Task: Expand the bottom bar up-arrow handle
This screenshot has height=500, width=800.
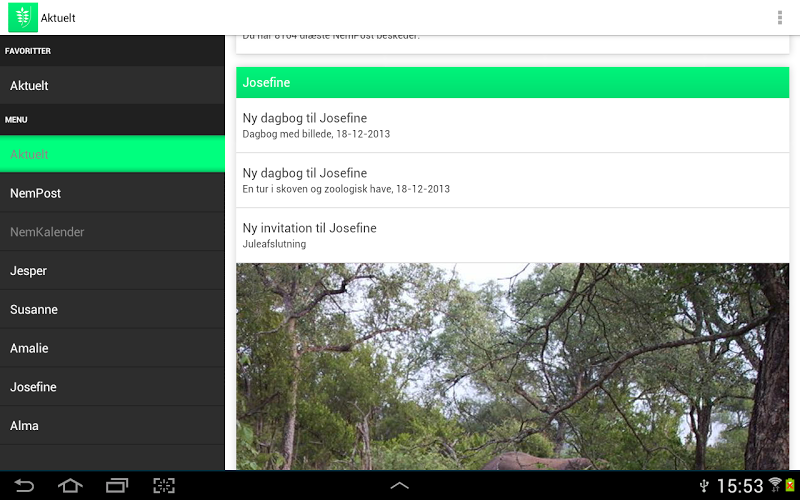Action: tap(399, 486)
